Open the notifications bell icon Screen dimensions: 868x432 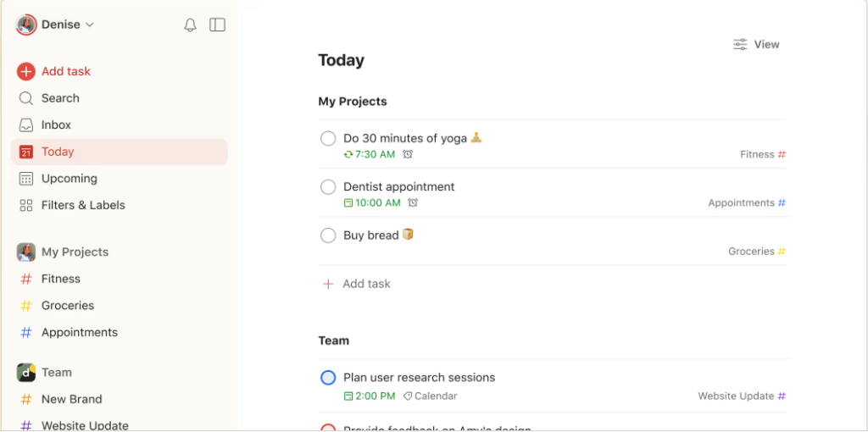pyautogui.click(x=191, y=25)
